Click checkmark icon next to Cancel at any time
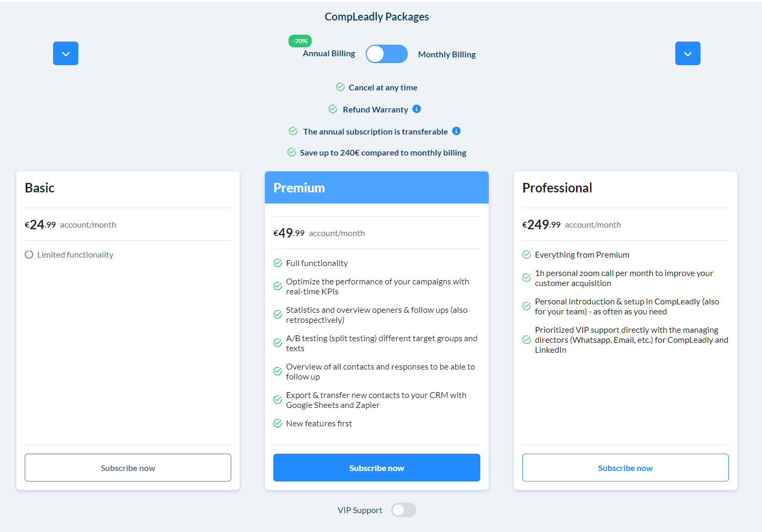The image size is (762, 532). tap(341, 87)
